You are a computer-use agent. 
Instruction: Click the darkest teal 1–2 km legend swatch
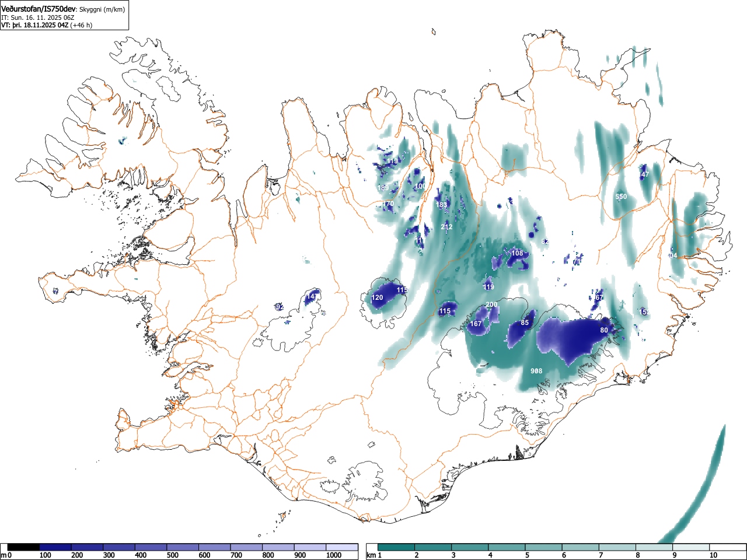[396, 547]
